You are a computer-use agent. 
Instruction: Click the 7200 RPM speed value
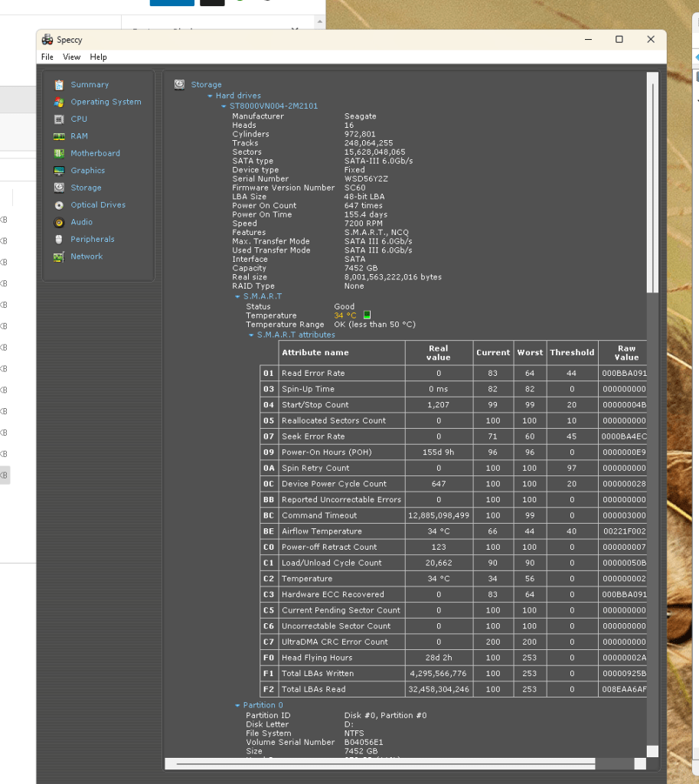point(364,224)
